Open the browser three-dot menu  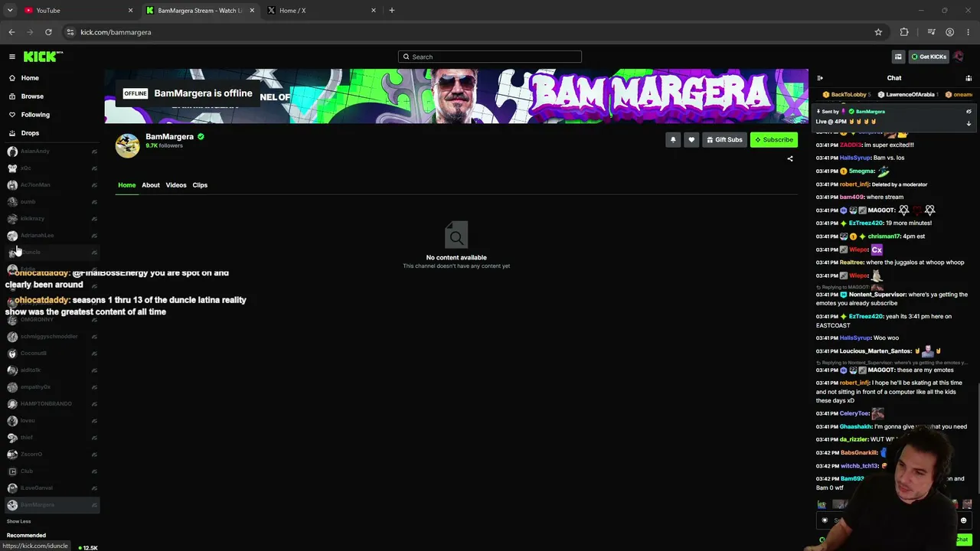[x=969, y=32]
